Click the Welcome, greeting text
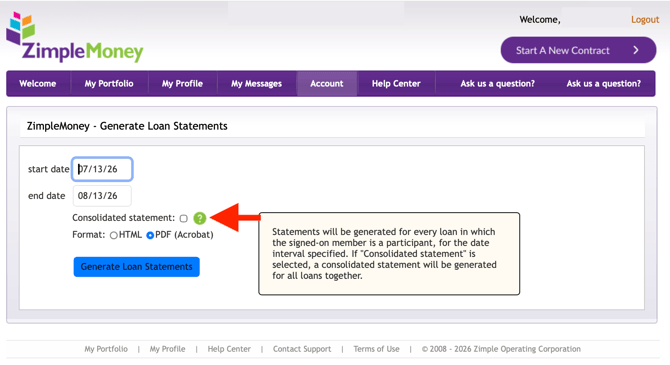 pos(540,20)
